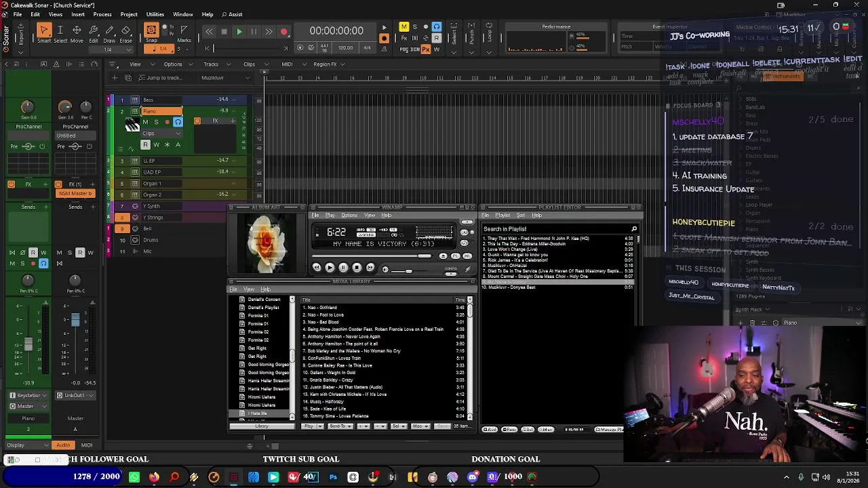Viewport: 868px width, 488px height.
Task: Stop Sonar playback
Action: click(x=224, y=32)
